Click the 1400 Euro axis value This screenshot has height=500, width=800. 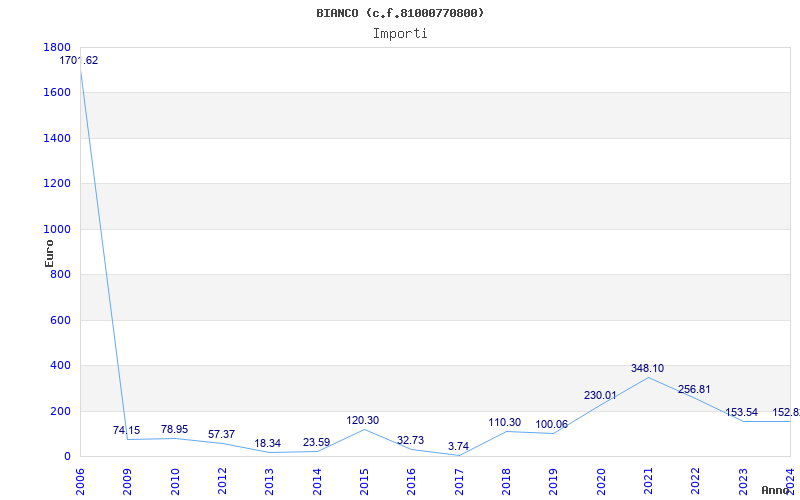[57, 138]
